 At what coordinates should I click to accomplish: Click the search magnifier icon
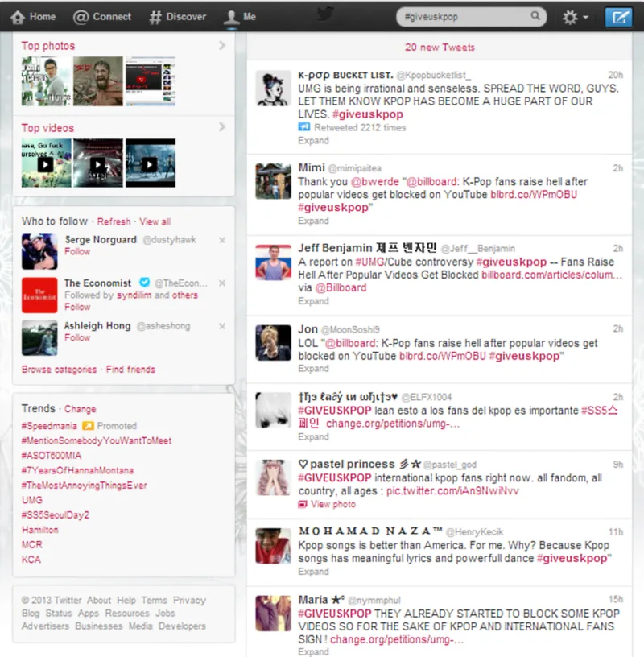pos(535,16)
